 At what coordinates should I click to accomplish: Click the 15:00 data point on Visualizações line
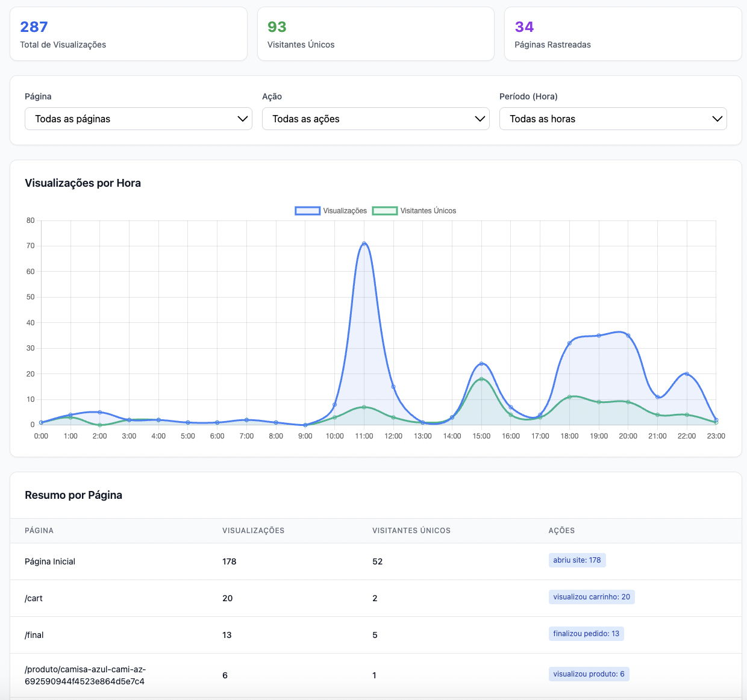(x=481, y=364)
